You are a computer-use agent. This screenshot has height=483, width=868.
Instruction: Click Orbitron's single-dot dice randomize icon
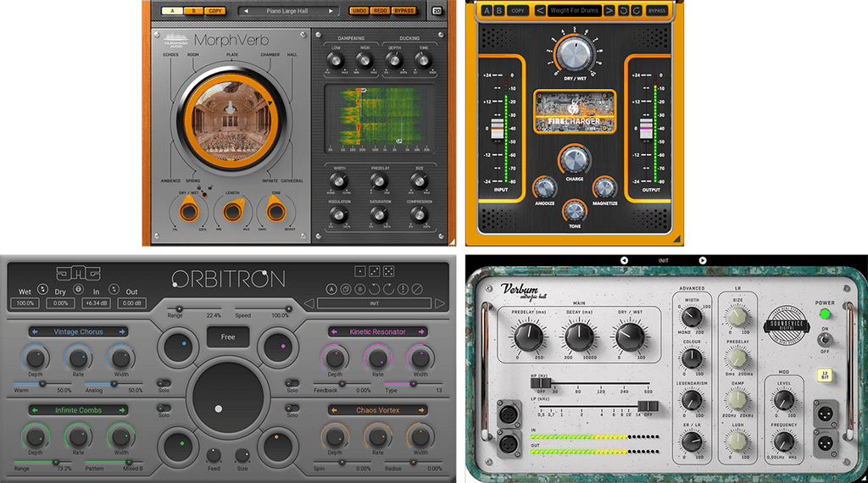[359, 271]
